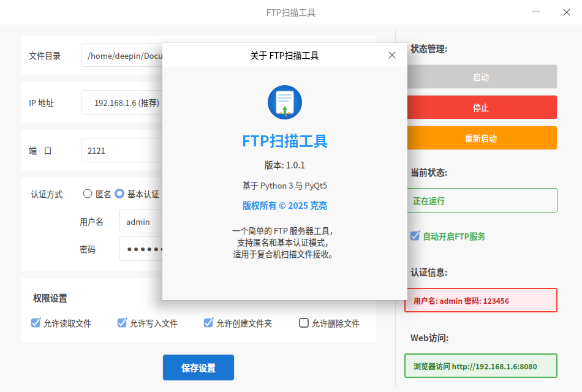This screenshot has height=392, width=582.
Task: Click the 用户名 field containing admin
Action: (x=141, y=222)
